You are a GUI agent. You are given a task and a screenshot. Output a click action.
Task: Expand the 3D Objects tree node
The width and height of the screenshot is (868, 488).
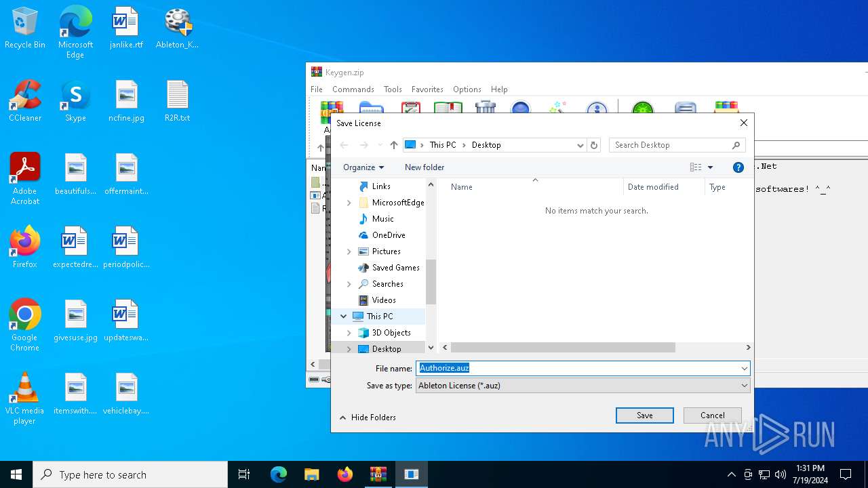coord(349,333)
